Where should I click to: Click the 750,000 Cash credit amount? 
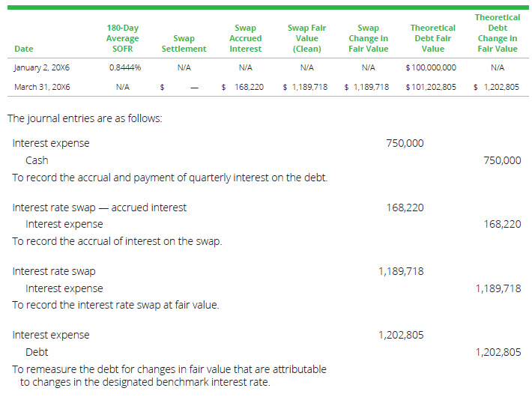pyautogui.click(x=502, y=160)
